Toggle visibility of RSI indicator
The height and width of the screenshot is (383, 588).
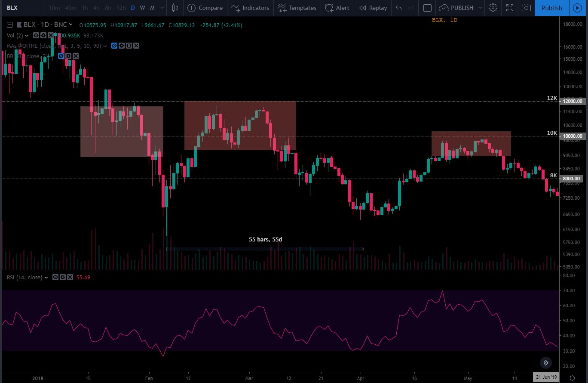pyautogui.click(x=55, y=277)
